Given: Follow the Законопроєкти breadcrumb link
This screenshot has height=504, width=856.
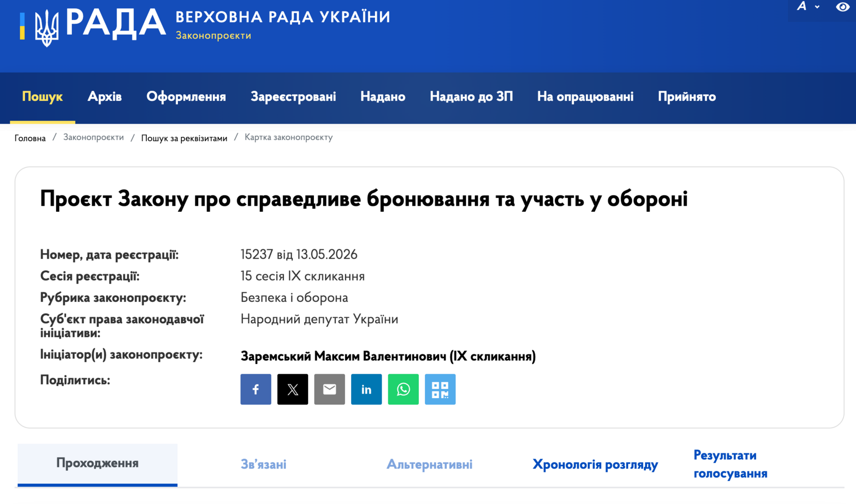Looking at the screenshot, I should 93,137.
